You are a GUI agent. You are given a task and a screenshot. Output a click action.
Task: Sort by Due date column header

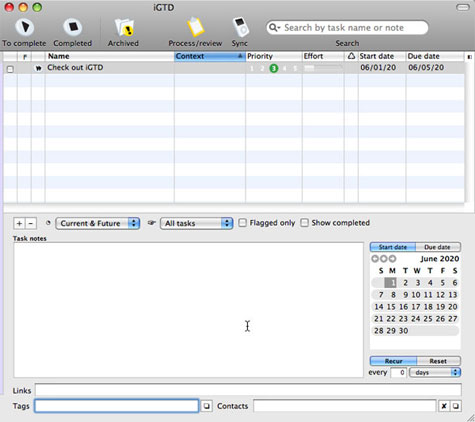435,56
